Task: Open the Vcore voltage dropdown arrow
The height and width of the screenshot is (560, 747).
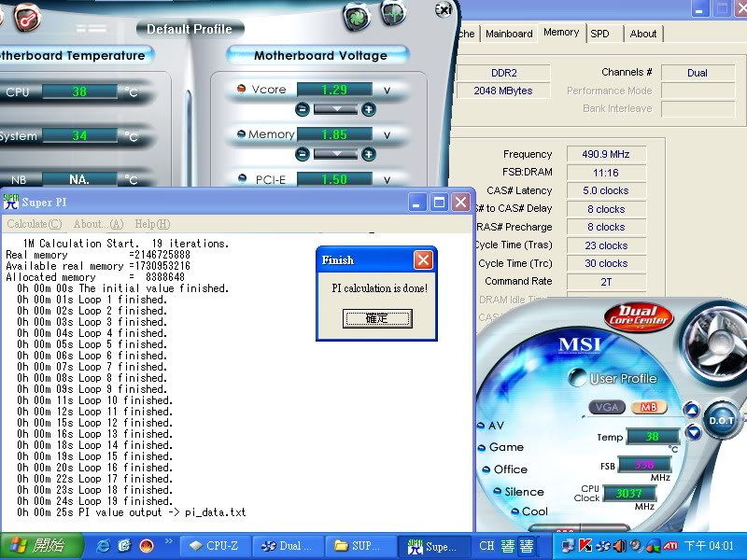Action: tap(335, 109)
